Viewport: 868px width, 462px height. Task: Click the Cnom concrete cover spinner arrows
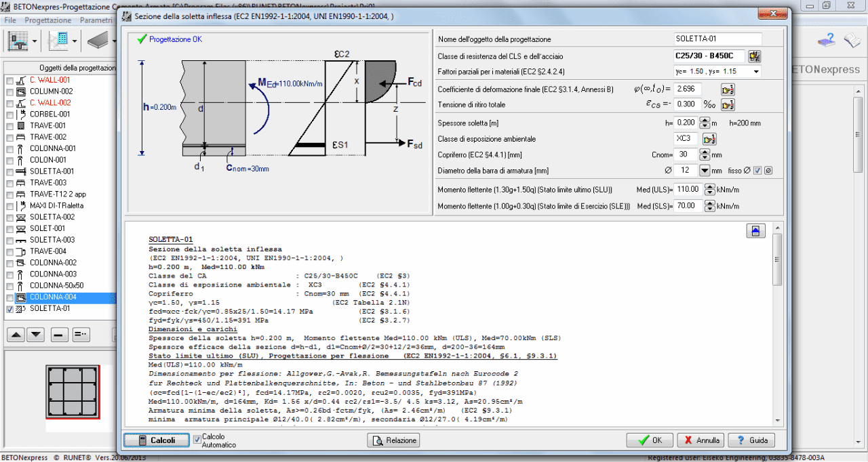pyautogui.click(x=705, y=155)
